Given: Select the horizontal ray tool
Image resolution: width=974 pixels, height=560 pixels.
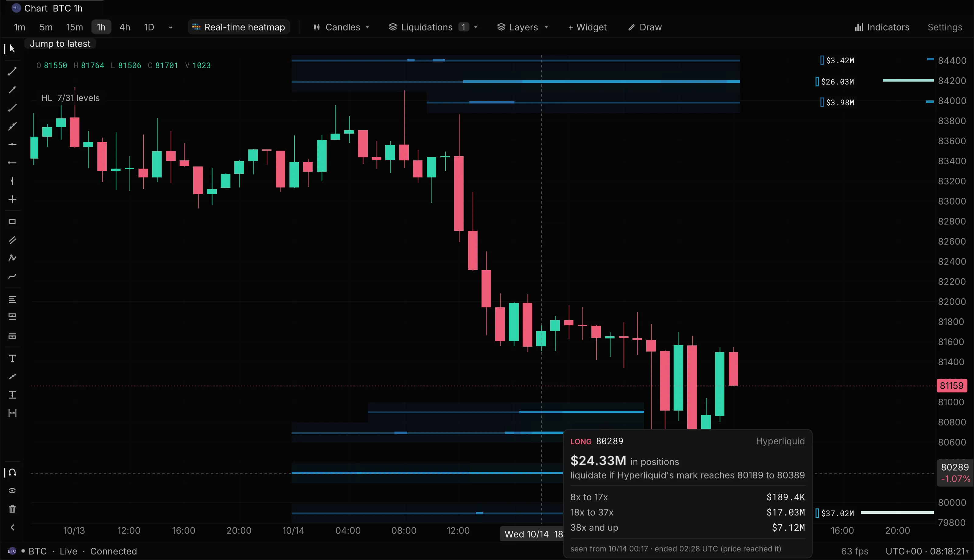Looking at the screenshot, I should click(12, 163).
